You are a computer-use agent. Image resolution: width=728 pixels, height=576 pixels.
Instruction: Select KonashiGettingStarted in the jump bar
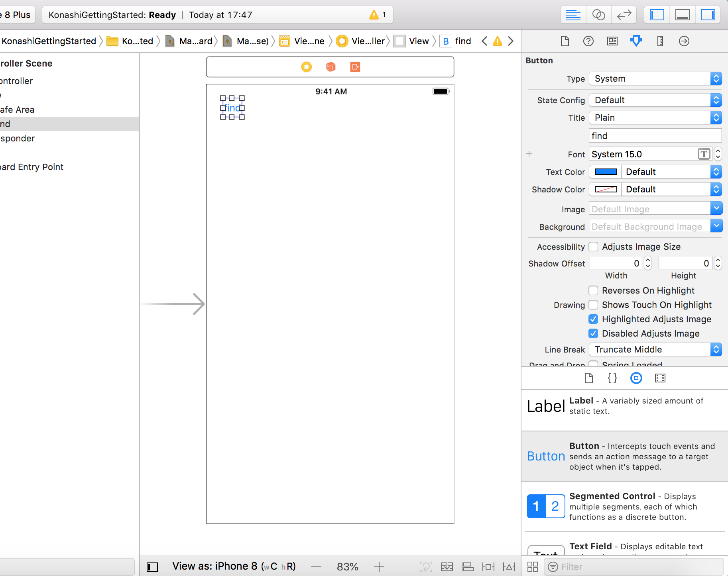(x=49, y=41)
